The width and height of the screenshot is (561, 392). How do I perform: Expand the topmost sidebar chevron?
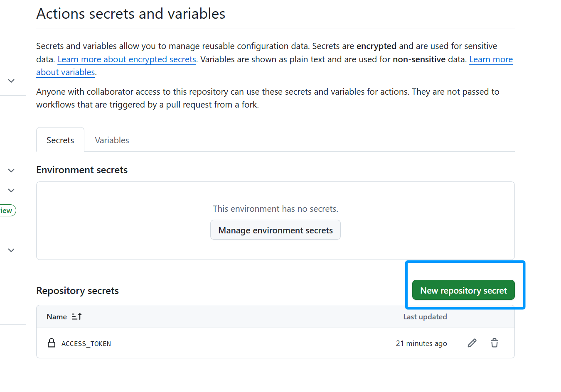pyautogui.click(x=11, y=81)
